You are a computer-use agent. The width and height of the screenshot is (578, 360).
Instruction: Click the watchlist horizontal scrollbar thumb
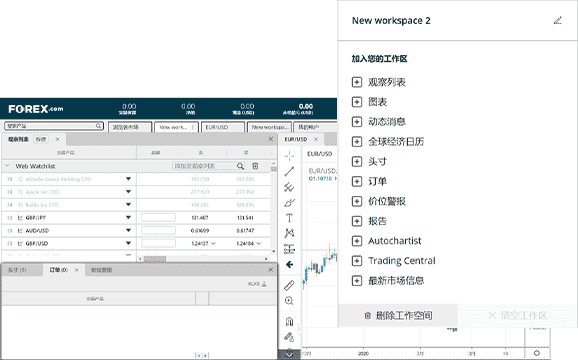point(154,259)
